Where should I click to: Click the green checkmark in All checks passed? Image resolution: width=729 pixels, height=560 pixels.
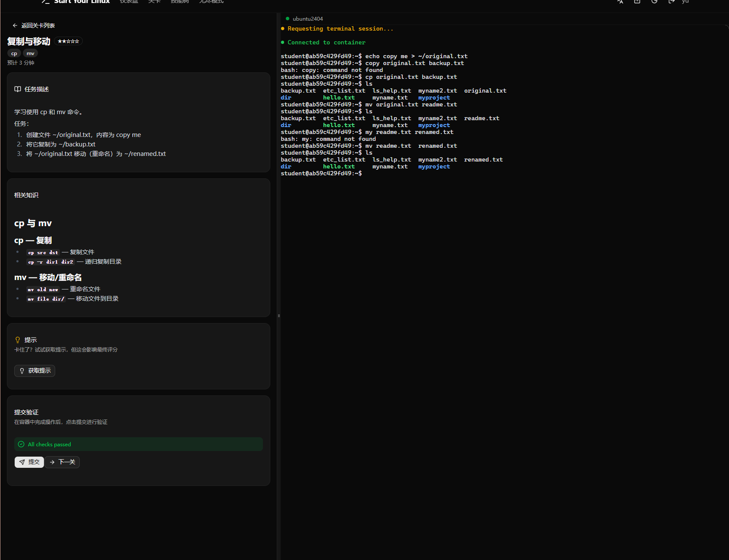[x=21, y=444]
